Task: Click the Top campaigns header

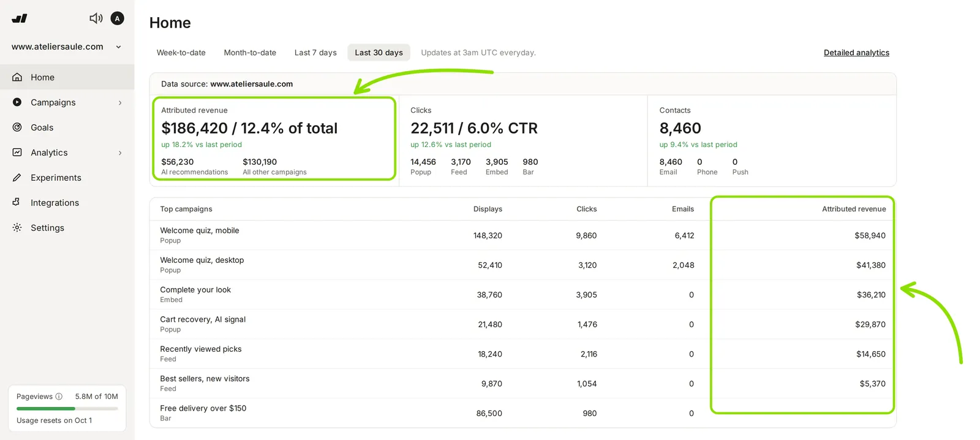Action: (x=186, y=209)
